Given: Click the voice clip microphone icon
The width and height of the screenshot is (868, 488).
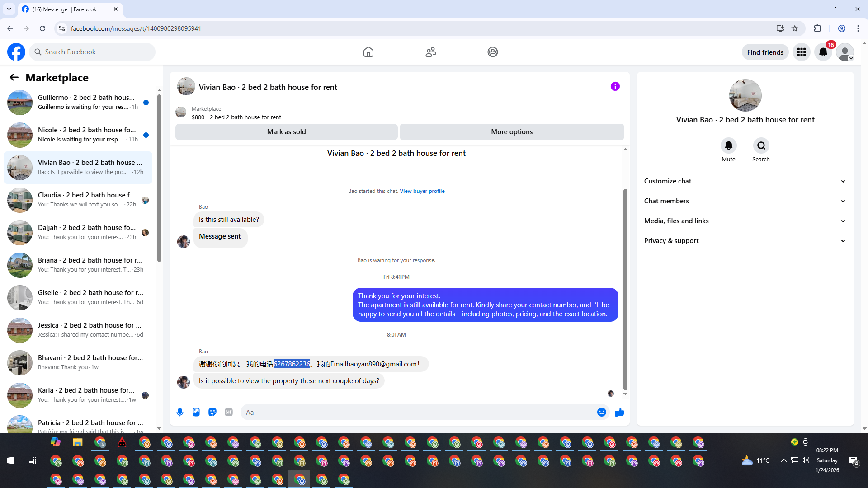Looking at the screenshot, I should pos(180,412).
